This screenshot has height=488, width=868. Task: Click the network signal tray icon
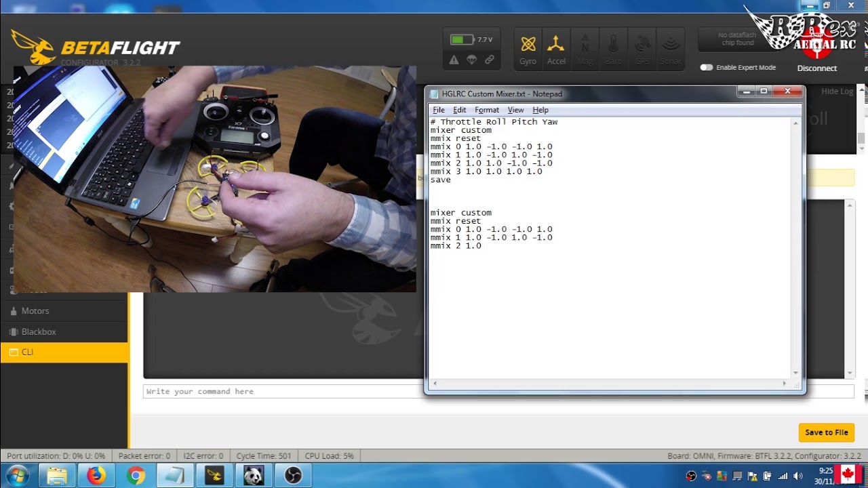point(783,476)
